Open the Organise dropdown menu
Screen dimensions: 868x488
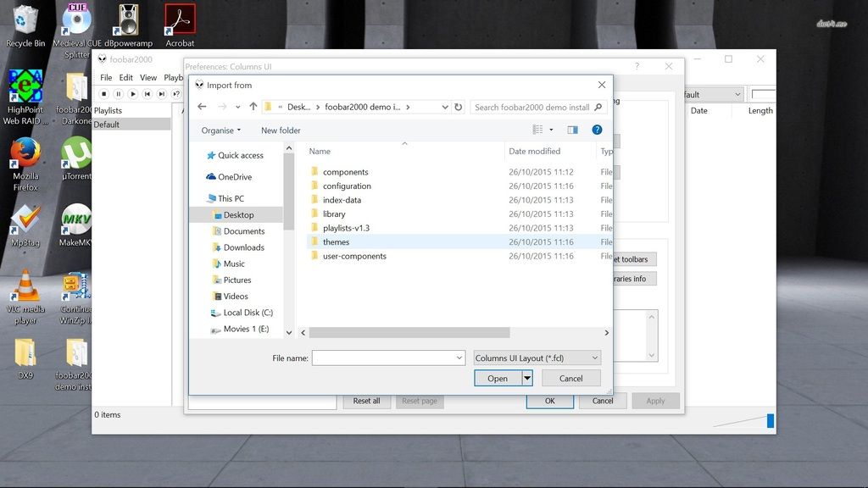click(221, 130)
